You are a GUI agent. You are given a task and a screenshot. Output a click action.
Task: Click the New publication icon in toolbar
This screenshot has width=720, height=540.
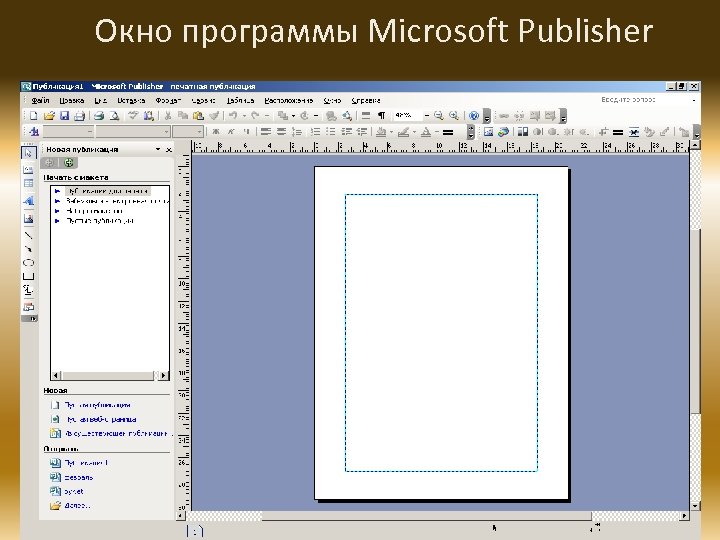pos(33,116)
